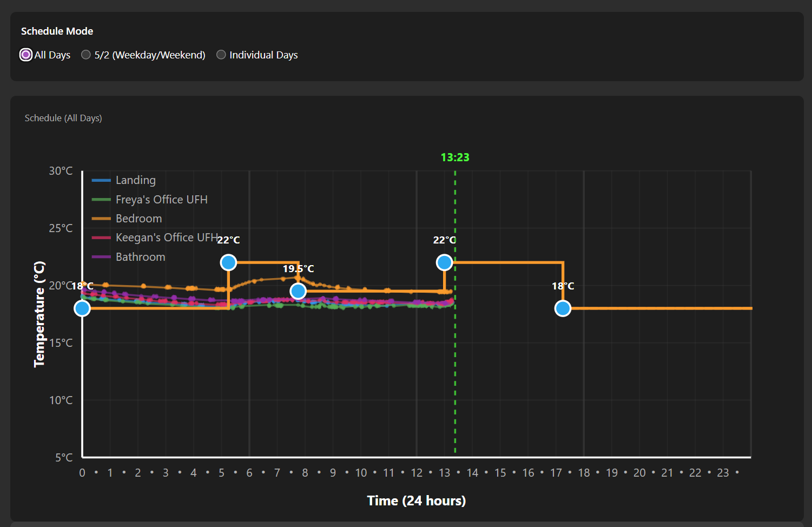Viewport: 812px width, 527px height.
Task: Click the 15°C y-axis label
Action: (x=61, y=343)
